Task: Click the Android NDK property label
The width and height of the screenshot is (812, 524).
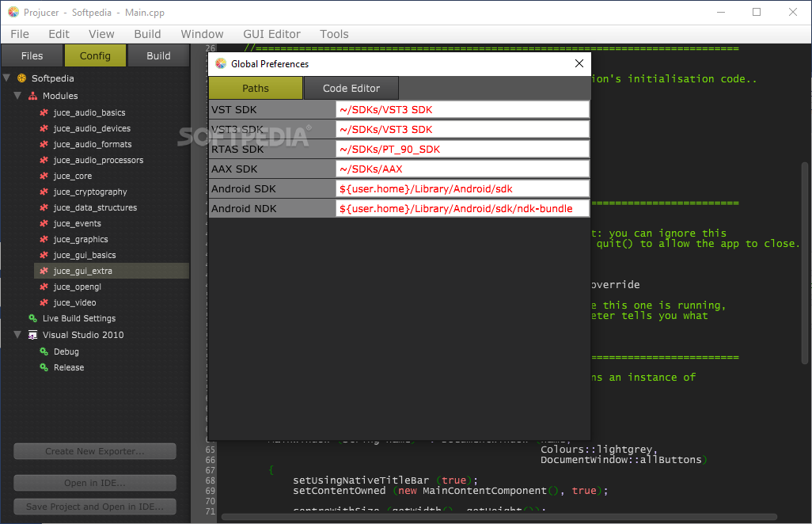Action: 244,208
